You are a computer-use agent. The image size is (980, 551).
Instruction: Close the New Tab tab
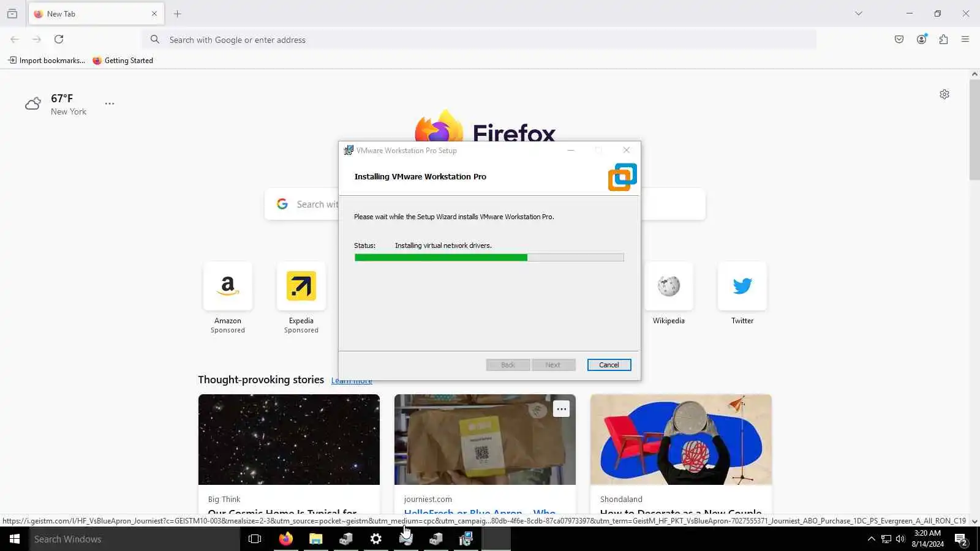(x=154, y=13)
